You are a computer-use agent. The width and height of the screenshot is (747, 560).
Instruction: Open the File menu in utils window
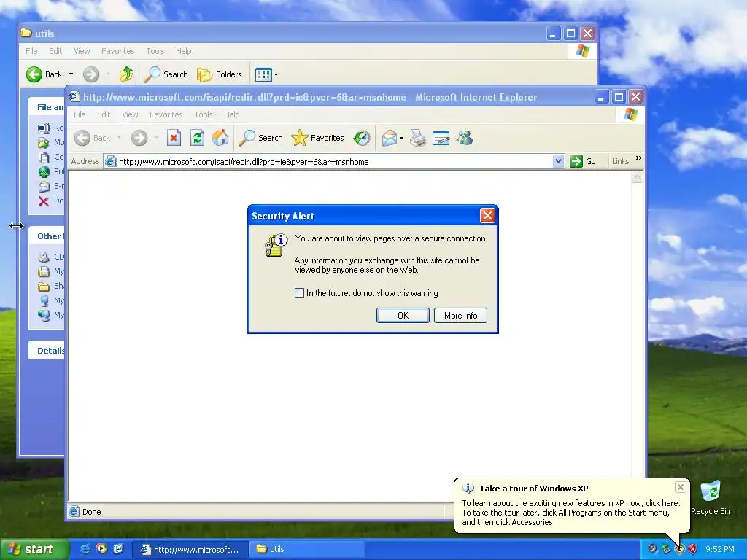[x=31, y=51]
